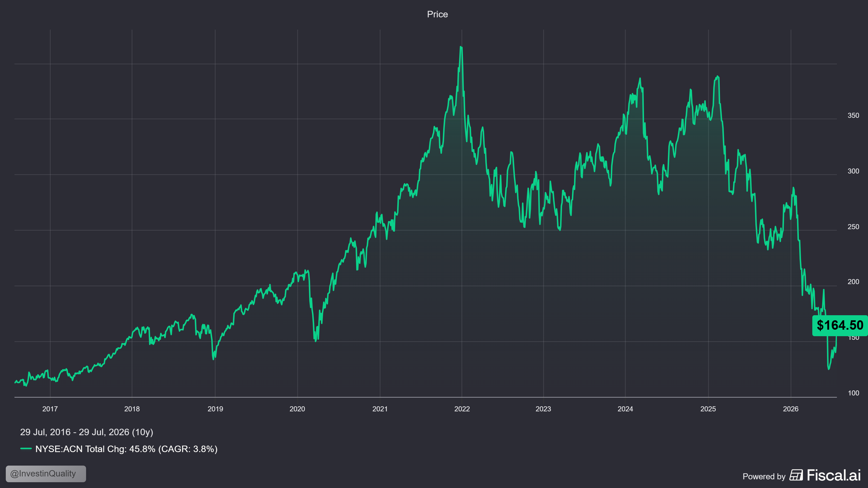
Task: Click the "Powered by" text
Action: pyautogui.click(x=764, y=476)
